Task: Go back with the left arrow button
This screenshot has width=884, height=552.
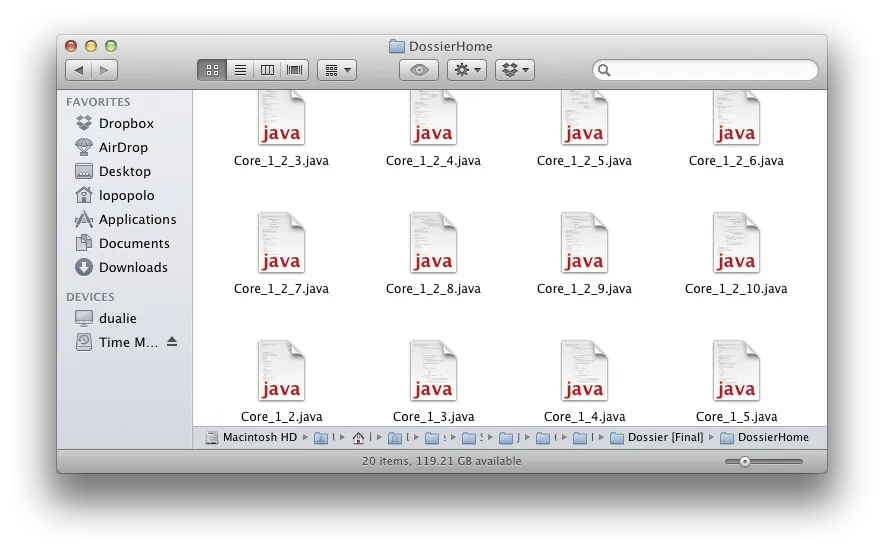Action: (79, 70)
